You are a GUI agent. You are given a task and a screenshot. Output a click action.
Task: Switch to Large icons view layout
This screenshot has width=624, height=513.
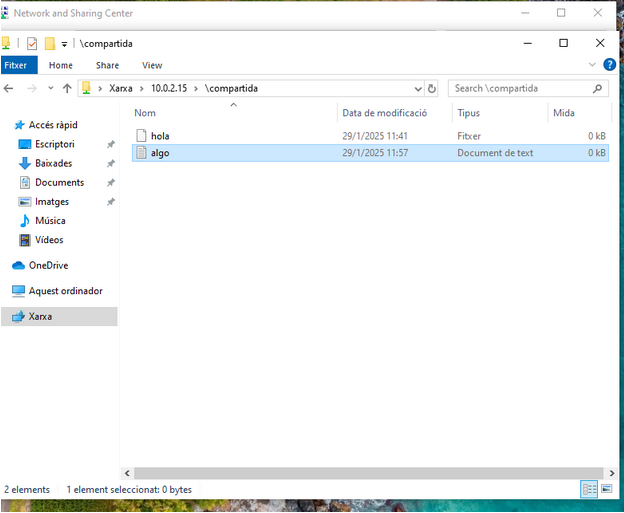pos(607,489)
